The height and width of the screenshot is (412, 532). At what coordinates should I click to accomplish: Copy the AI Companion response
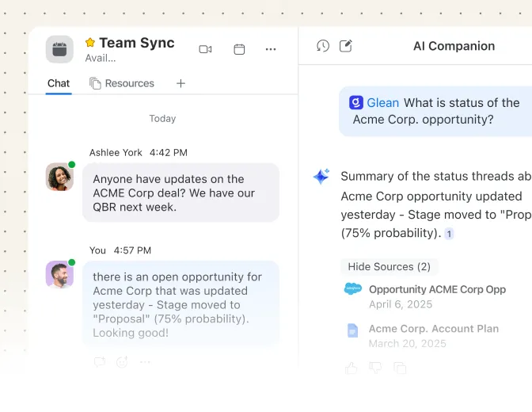pos(400,368)
